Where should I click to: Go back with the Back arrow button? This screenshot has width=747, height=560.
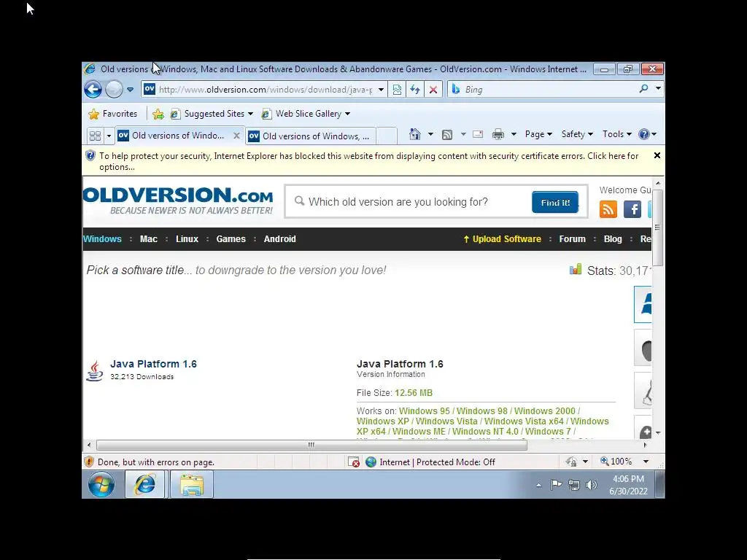(x=93, y=89)
